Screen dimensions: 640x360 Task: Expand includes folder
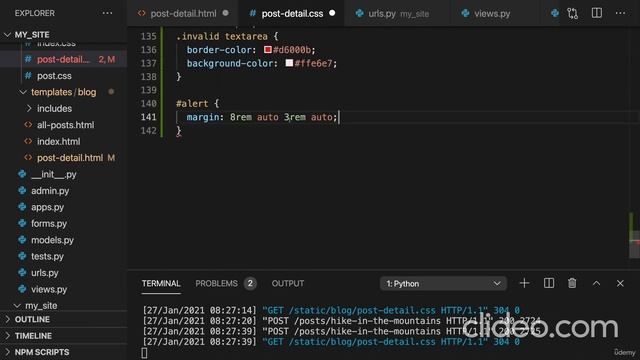pos(29,109)
